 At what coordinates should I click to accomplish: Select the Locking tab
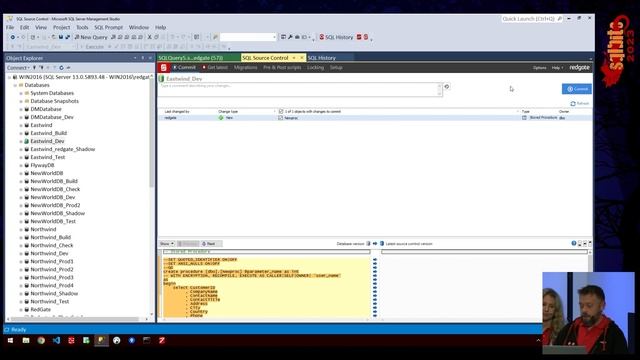(x=315, y=67)
